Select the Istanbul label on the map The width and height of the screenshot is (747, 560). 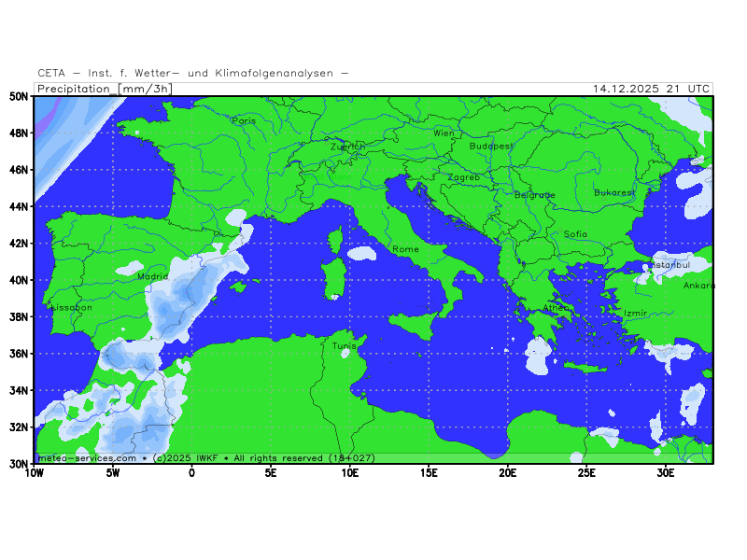(669, 265)
